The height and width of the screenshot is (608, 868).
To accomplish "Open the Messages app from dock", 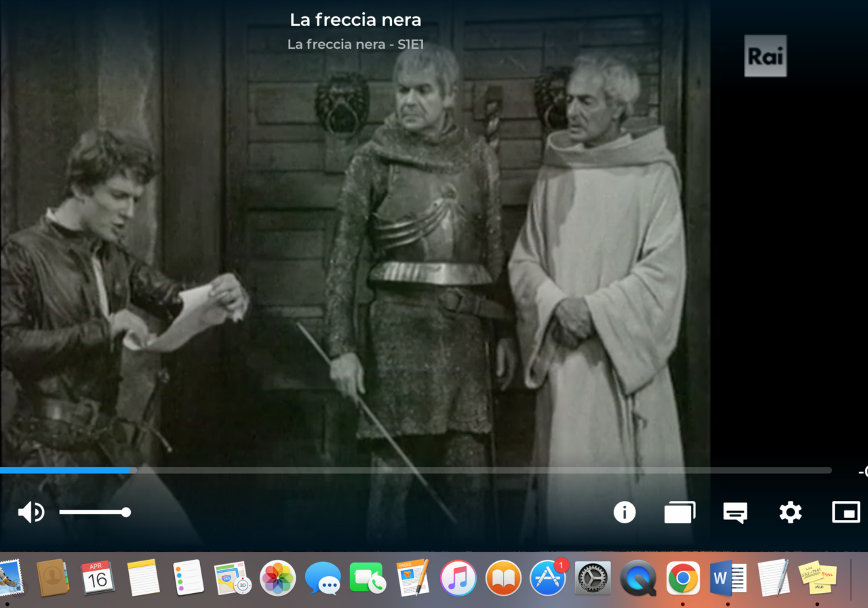I will pos(323,578).
